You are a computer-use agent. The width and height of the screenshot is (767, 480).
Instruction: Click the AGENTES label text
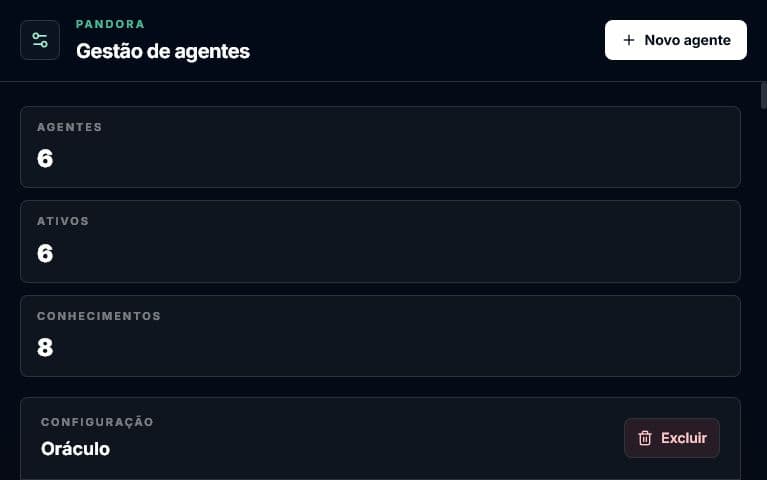click(x=69, y=127)
